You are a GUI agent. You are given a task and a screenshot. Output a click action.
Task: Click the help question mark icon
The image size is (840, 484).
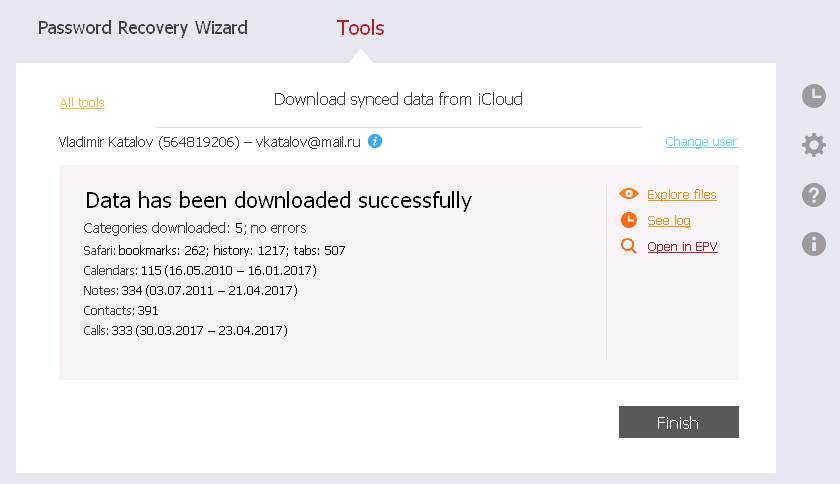pyautogui.click(x=814, y=195)
